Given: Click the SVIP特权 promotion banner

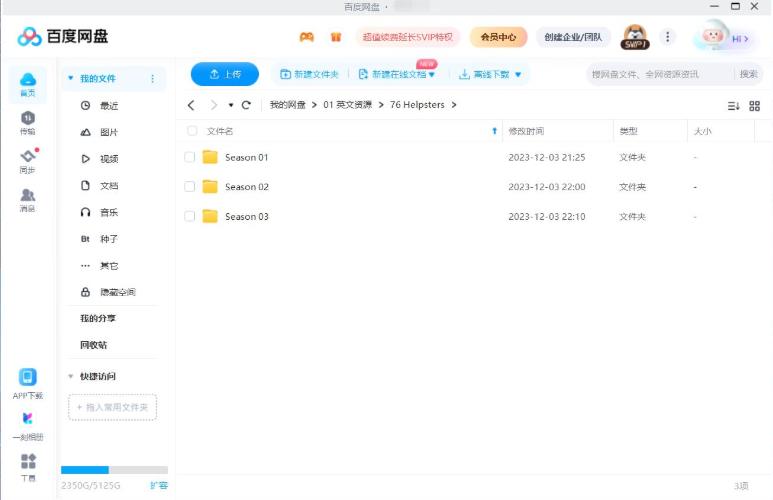Looking at the screenshot, I should [x=407, y=37].
